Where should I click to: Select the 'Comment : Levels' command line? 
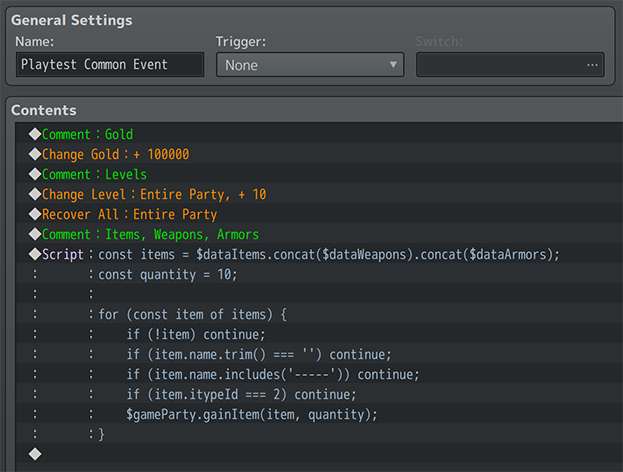(x=319, y=174)
